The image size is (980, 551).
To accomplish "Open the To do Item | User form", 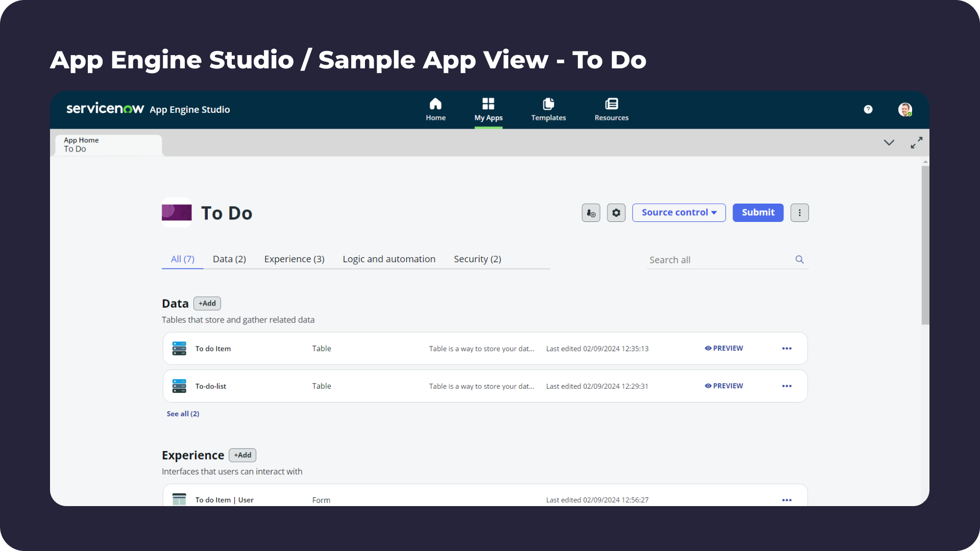I will (x=224, y=500).
